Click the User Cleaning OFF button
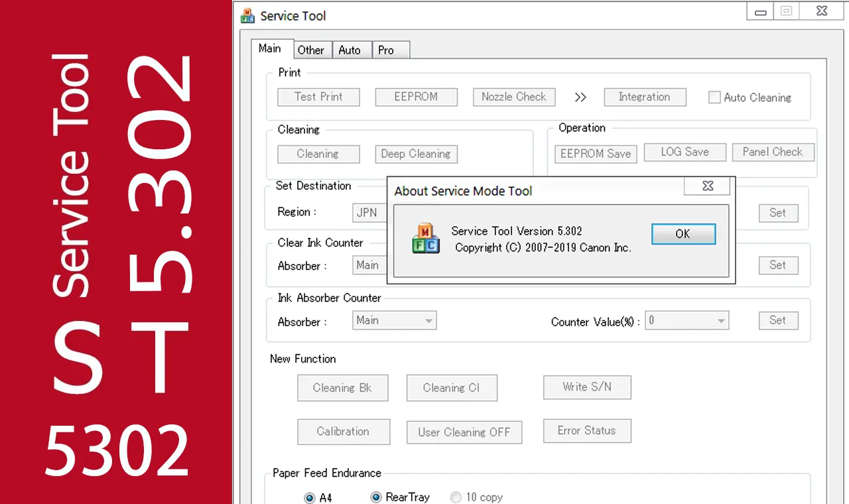Viewport: 849px width, 504px height. pos(464,432)
